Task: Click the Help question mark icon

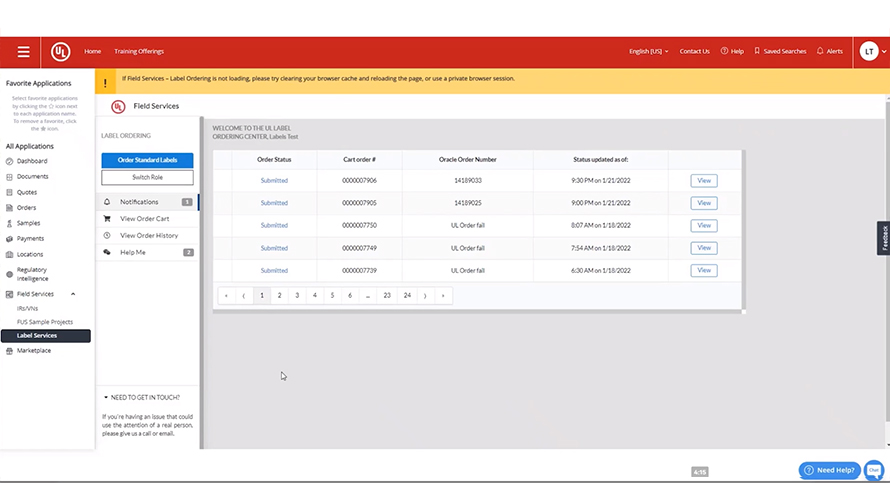Action: click(724, 51)
